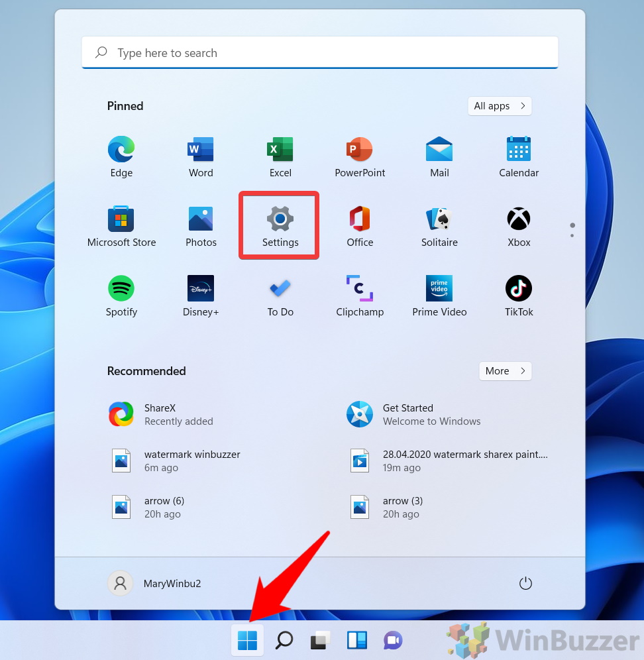
Task: Open '28.04.2020 watermark sharex paint' file
Action: [x=449, y=461]
